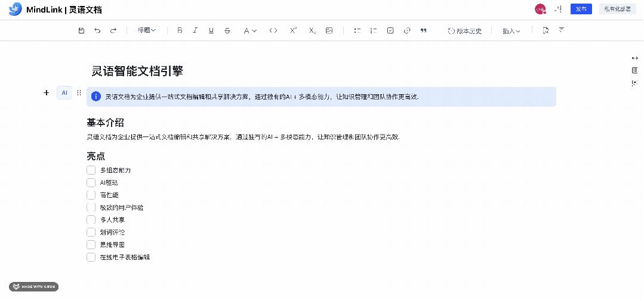This screenshot has height=301, width=644.
Task: Click the 思维导图 list item text
Action: 112,245
